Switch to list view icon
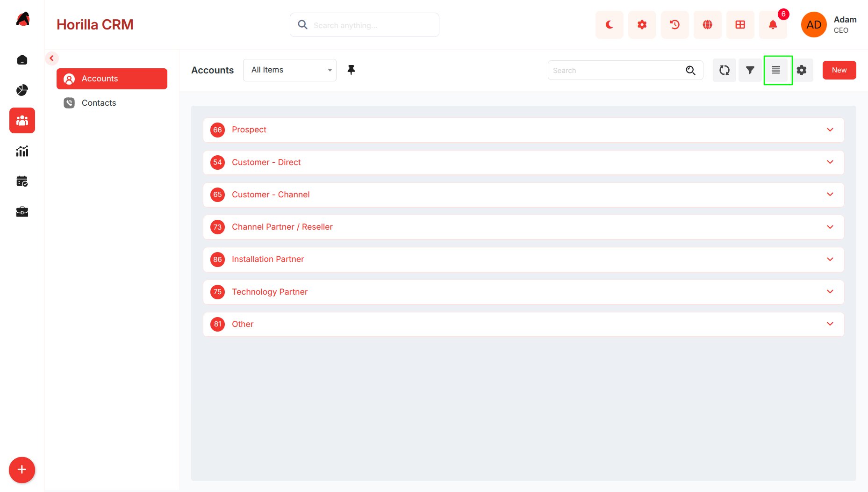This screenshot has height=492, width=868. pyautogui.click(x=776, y=70)
